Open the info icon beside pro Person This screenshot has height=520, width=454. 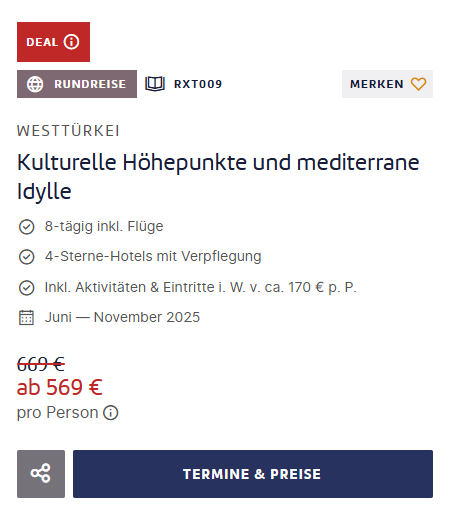(x=111, y=413)
